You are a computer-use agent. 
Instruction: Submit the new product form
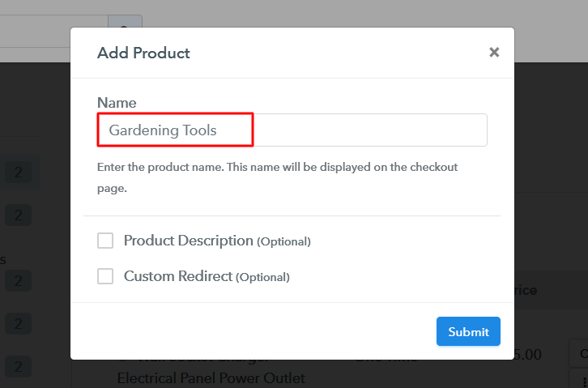tap(468, 331)
